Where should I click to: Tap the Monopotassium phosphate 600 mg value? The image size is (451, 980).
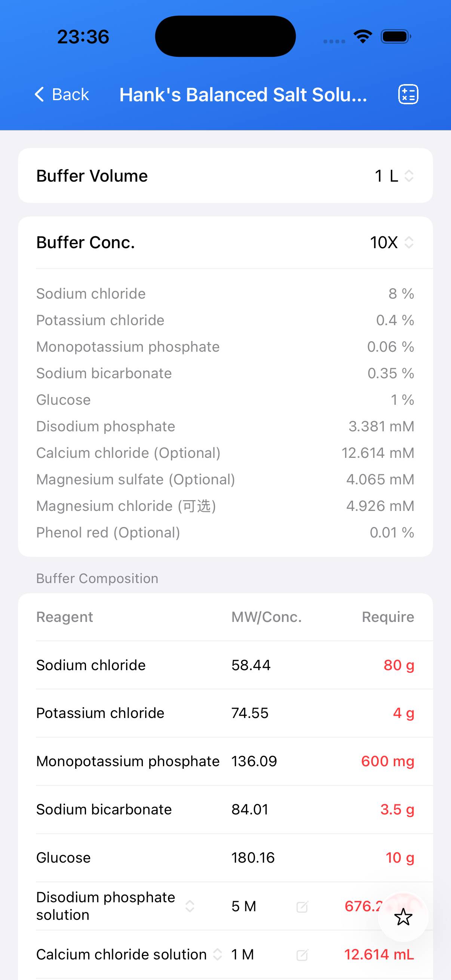[x=387, y=761]
